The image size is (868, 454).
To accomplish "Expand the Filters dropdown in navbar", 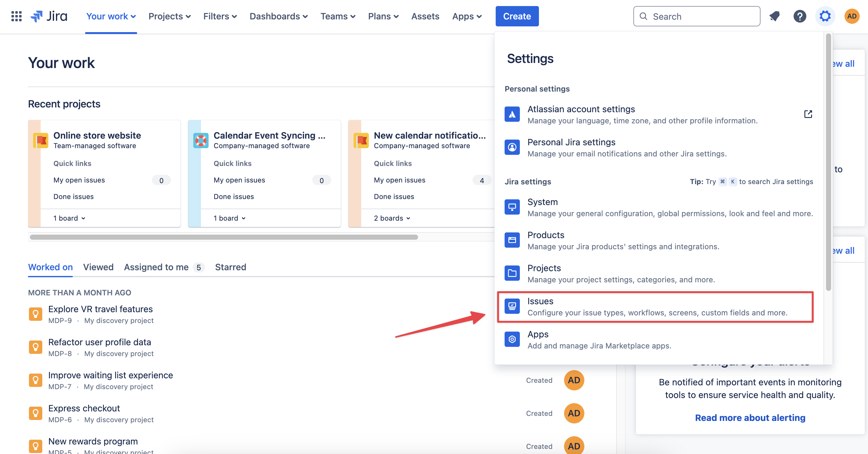I will coord(220,16).
